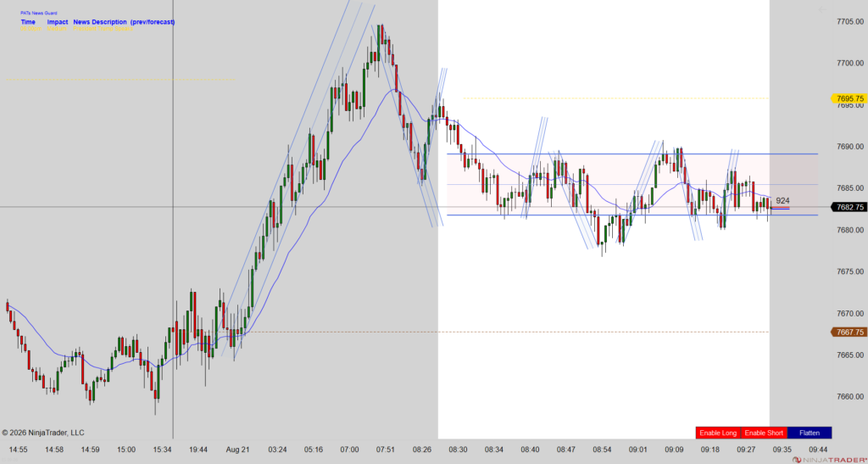Screen dimensions: 868x464
Task: Click the 09:35 time axis label
Action: tap(782, 449)
